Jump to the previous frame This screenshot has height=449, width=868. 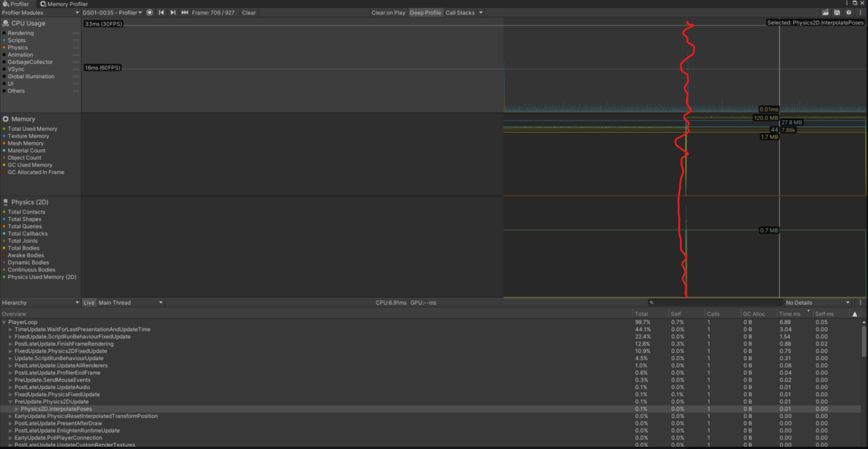(162, 13)
